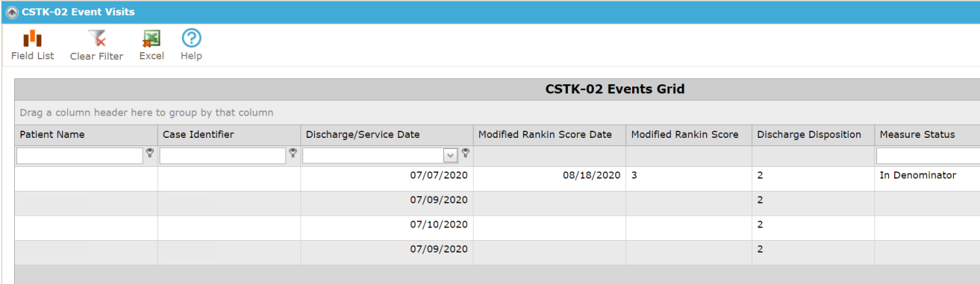Viewport: 980px width, 284px height.
Task: Sort by Discharge Disposition header
Action: point(813,135)
